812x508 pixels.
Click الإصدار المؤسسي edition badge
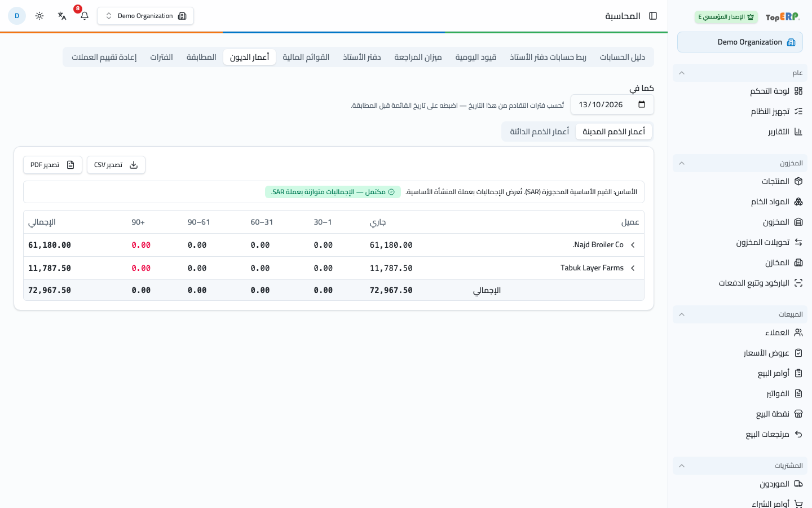726,17
